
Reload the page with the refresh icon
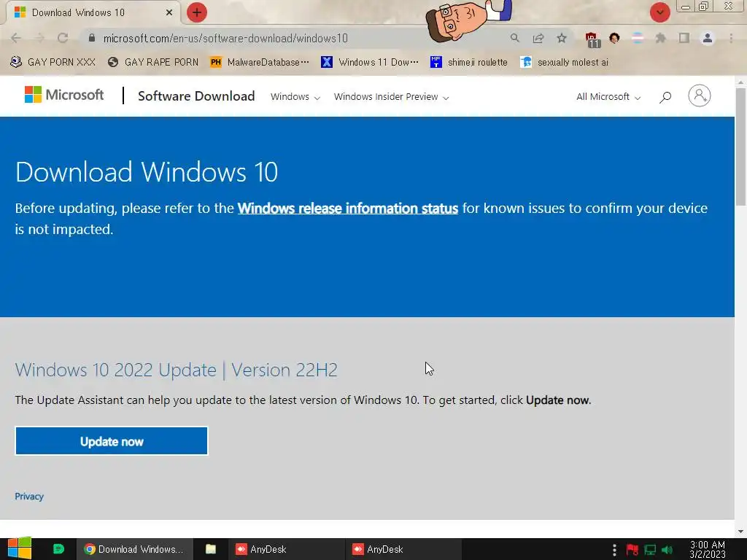pyautogui.click(x=63, y=38)
